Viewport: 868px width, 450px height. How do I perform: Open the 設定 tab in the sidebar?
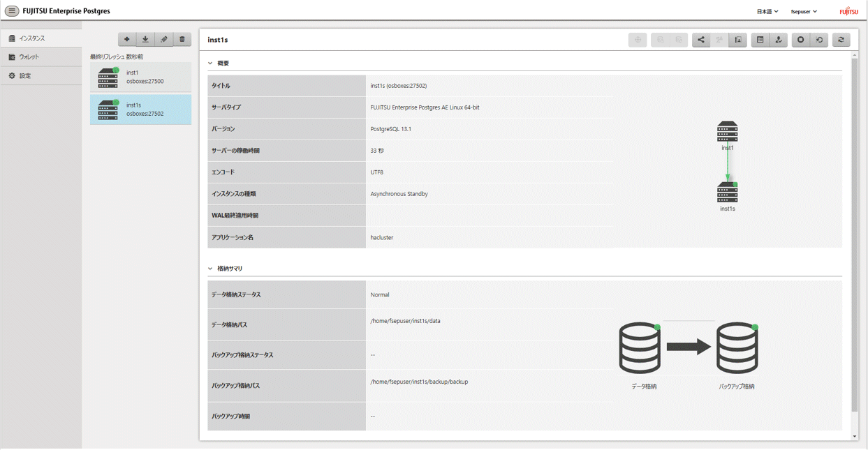(41, 75)
